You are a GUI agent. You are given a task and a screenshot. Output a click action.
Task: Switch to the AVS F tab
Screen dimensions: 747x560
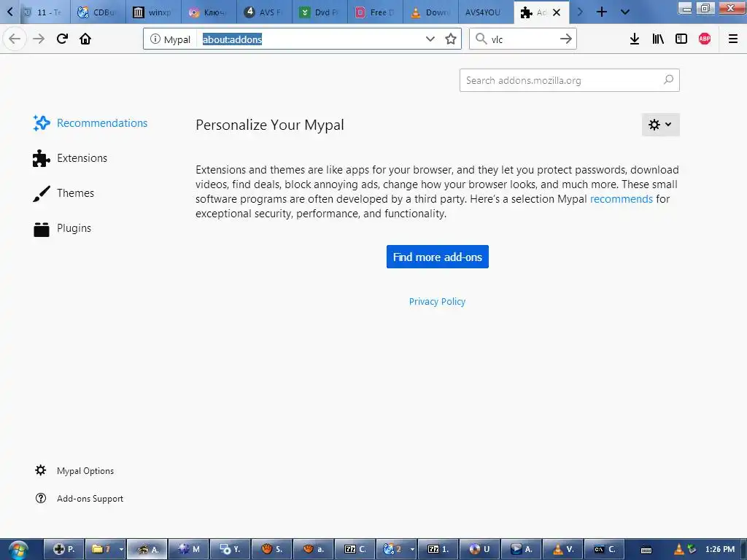pyautogui.click(x=264, y=12)
